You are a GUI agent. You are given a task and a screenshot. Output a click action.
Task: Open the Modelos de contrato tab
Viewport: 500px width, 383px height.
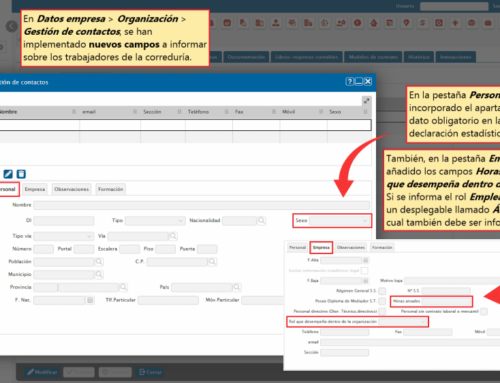pos(373,57)
